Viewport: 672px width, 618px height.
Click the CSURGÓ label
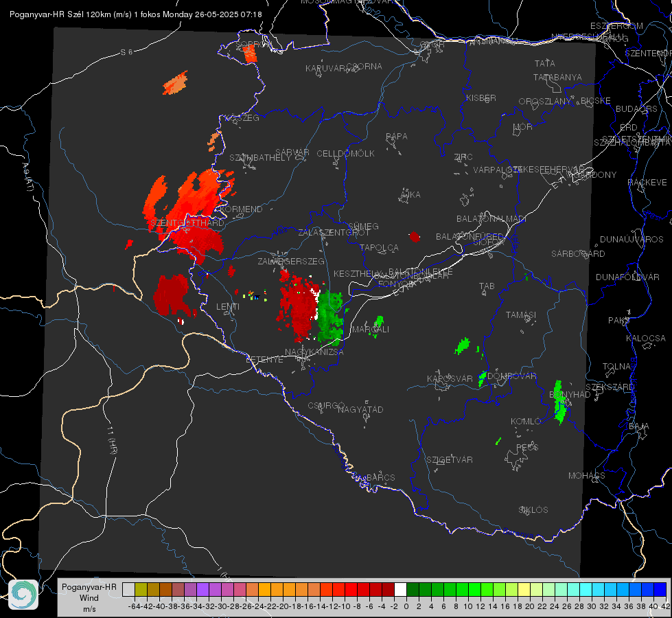click(x=326, y=406)
